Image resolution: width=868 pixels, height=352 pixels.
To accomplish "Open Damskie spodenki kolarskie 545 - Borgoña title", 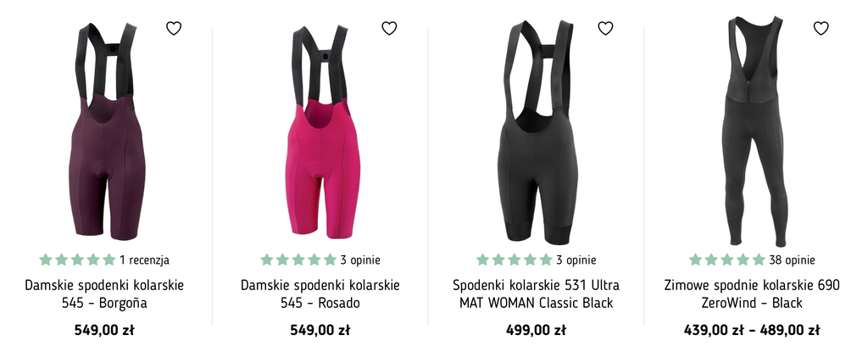I will (104, 294).
